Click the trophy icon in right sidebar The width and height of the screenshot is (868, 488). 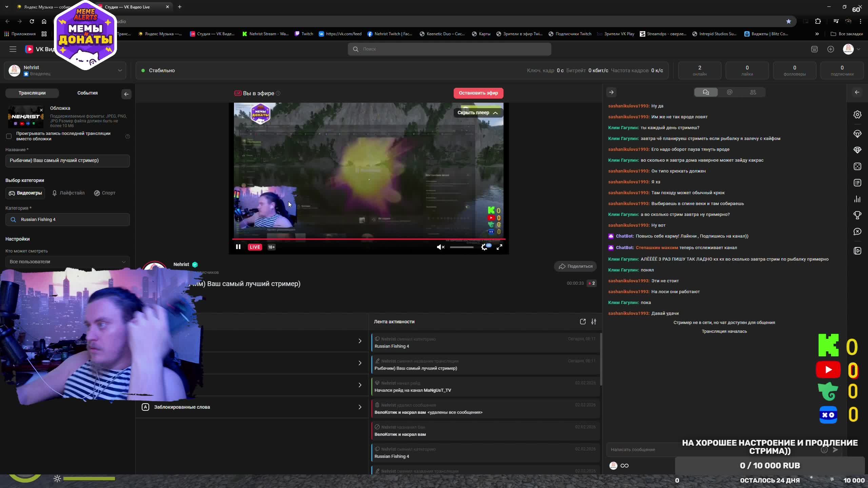[857, 215]
